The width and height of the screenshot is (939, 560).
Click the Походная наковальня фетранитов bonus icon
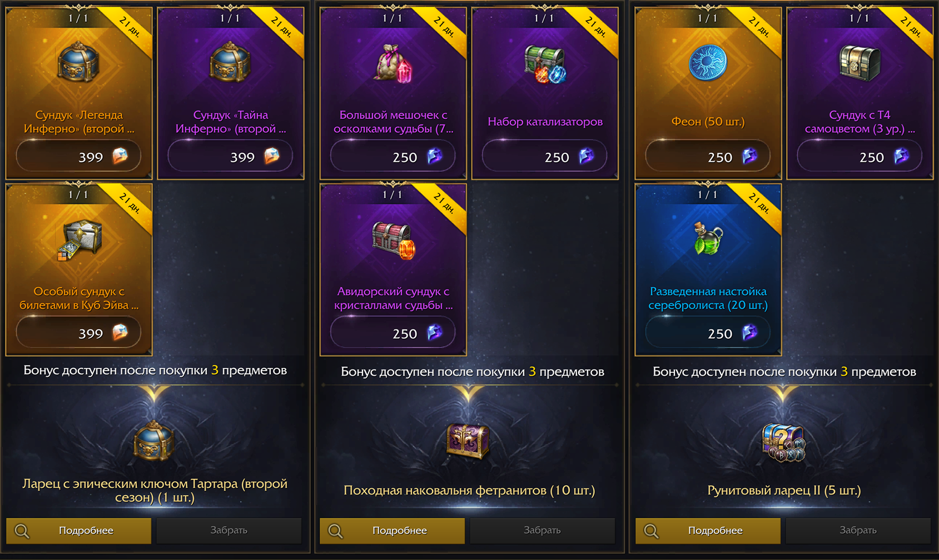click(468, 441)
